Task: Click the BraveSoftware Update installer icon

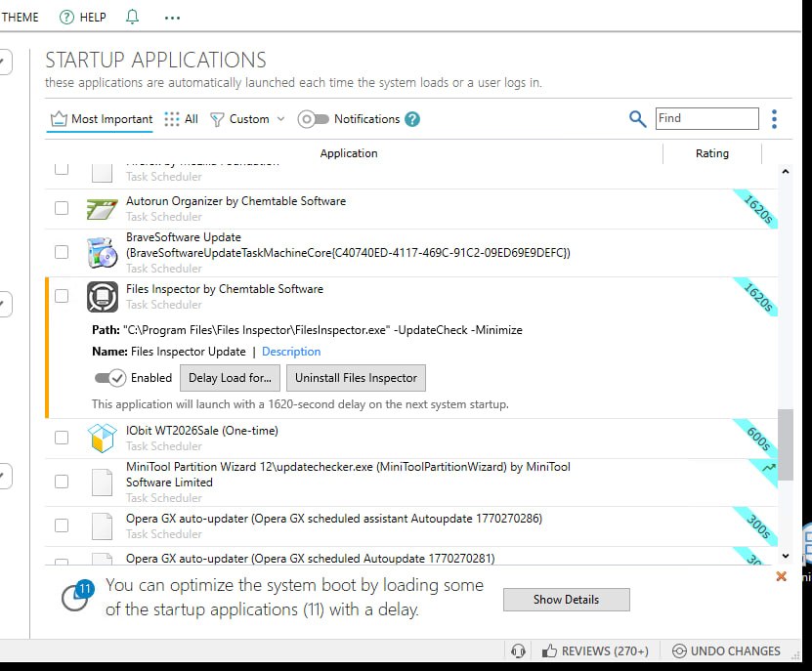Action: point(102,253)
